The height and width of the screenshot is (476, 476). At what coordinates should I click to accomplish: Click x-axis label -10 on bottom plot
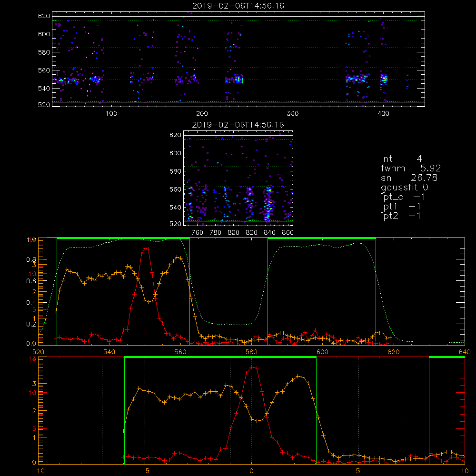38,471
